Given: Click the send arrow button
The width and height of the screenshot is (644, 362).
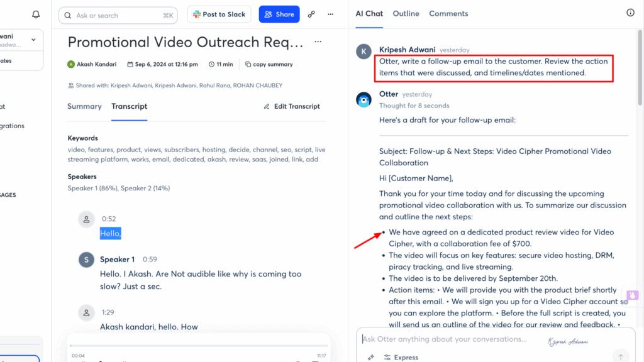Looking at the screenshot, I should (x=621, y=357).
